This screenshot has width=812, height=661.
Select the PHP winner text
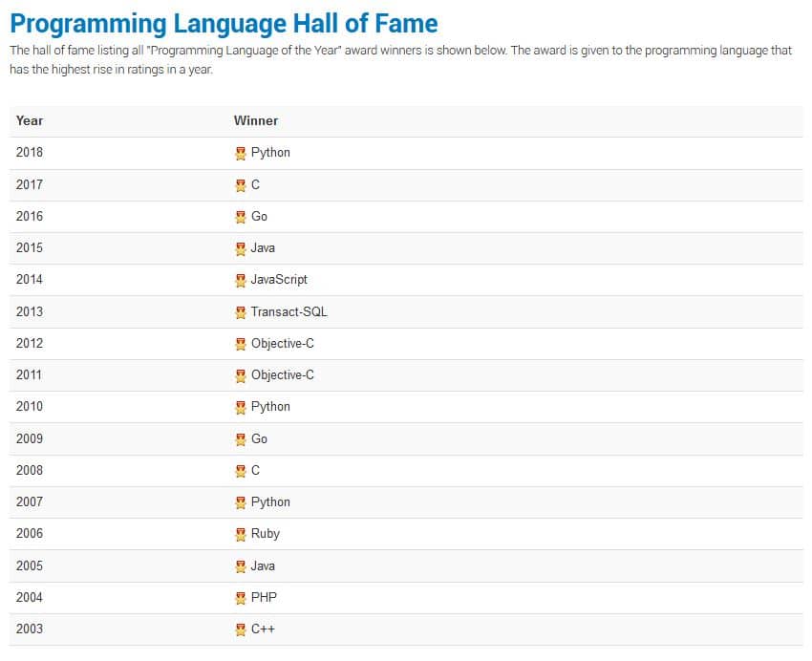click(x=264, y=597)
